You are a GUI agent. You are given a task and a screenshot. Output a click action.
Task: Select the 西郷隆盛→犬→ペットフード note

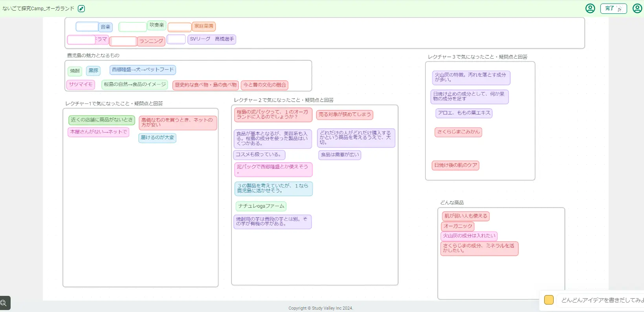pos(143,70)
